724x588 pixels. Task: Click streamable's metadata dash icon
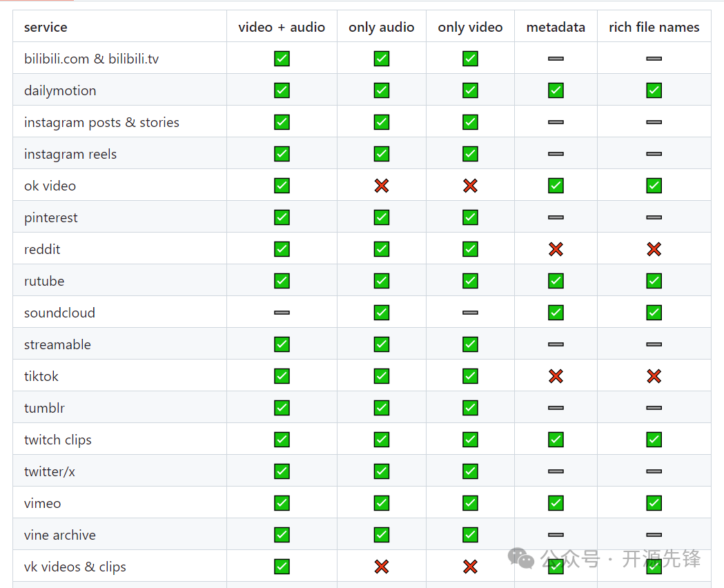(x=556, y=344)
